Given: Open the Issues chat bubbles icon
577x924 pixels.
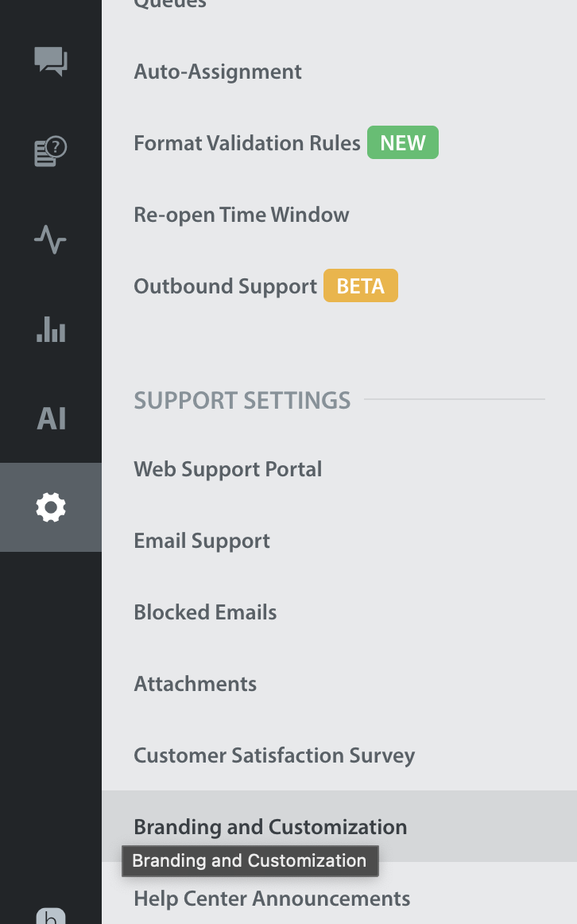Looking at the screenshot, I should [51, 61].
